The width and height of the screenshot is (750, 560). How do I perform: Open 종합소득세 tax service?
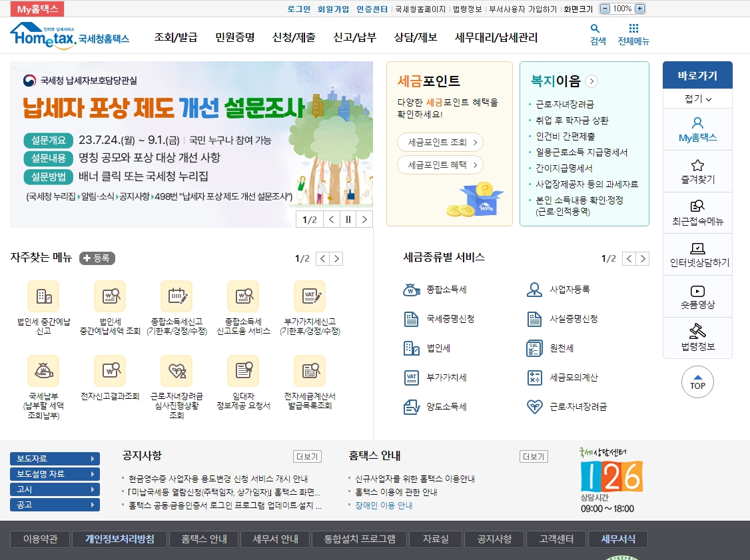[435, 290]
